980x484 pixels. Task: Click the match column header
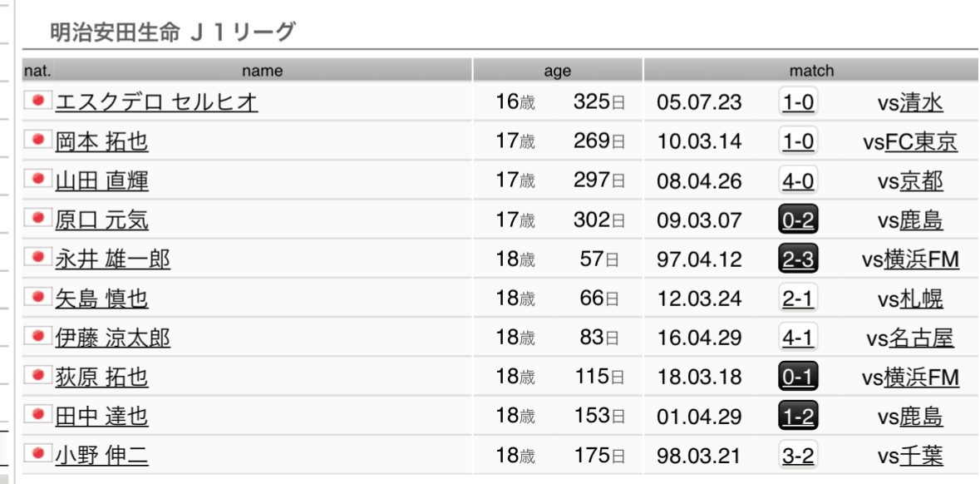(x=811, y=71)
